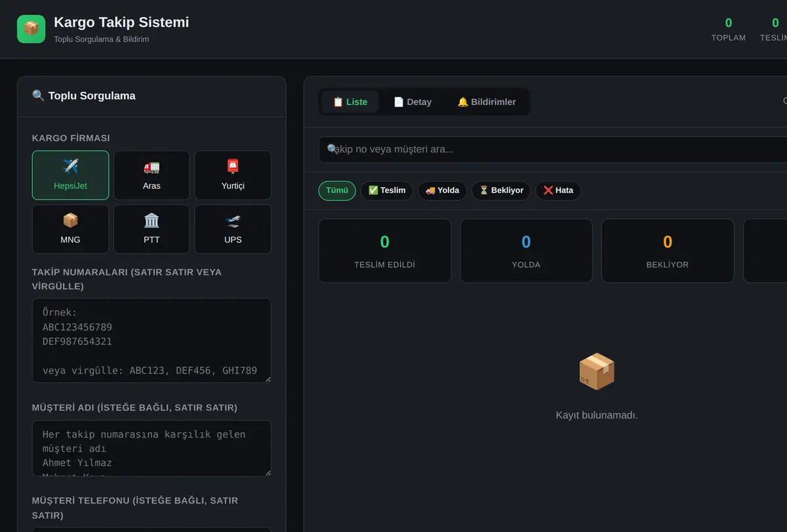
Task: Click the Kargo Firması section label
Action: point(71,138)
